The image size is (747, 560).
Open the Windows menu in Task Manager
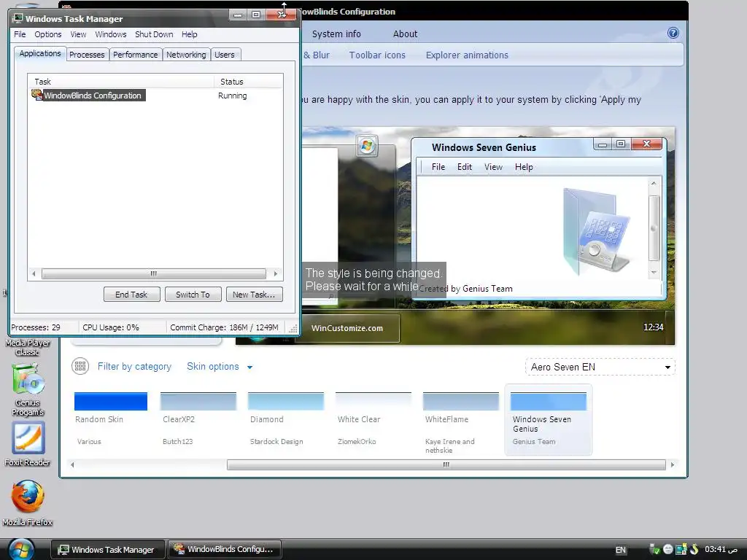click(111, 34)
